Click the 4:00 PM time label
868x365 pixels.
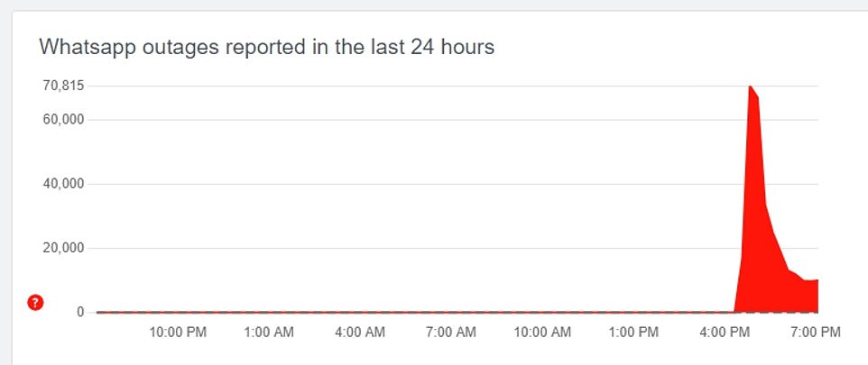click(726, 333)
